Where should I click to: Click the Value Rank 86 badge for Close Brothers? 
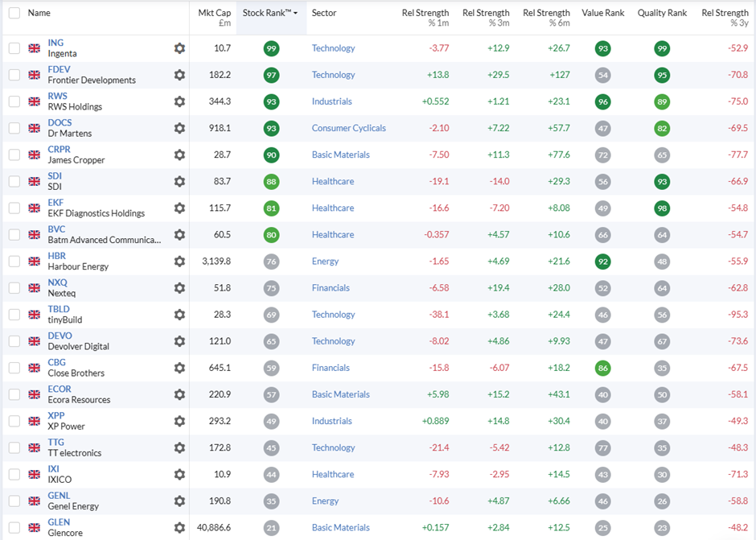point(602,368)
